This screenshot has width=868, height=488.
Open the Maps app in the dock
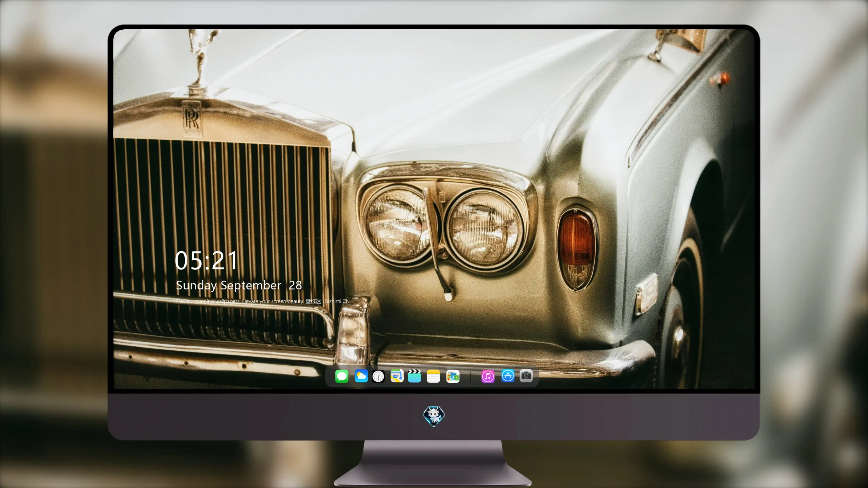(397, 376)
